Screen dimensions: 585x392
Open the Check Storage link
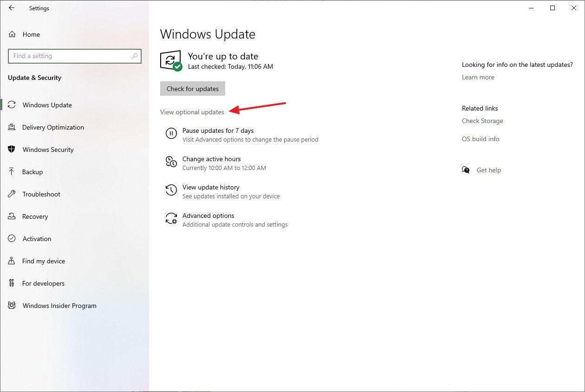click(x=482, y=121)
